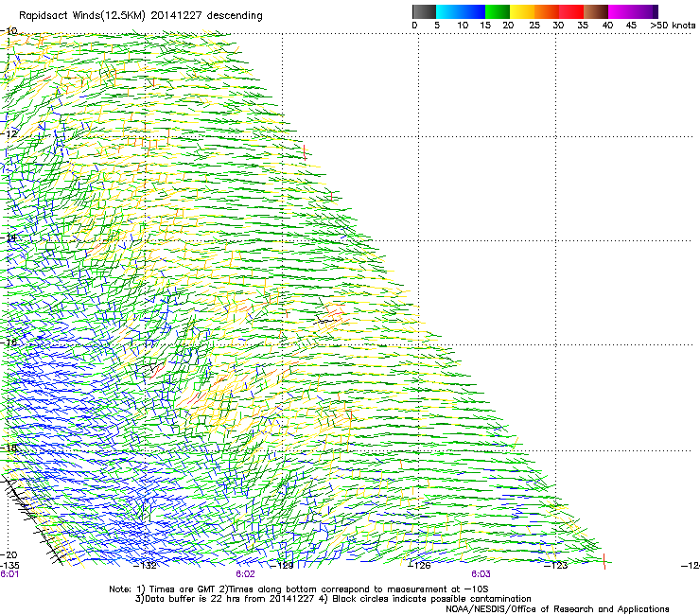Click the '-18' latitude axis label
This screenshot has width=700, height=615.
[9, 448]
